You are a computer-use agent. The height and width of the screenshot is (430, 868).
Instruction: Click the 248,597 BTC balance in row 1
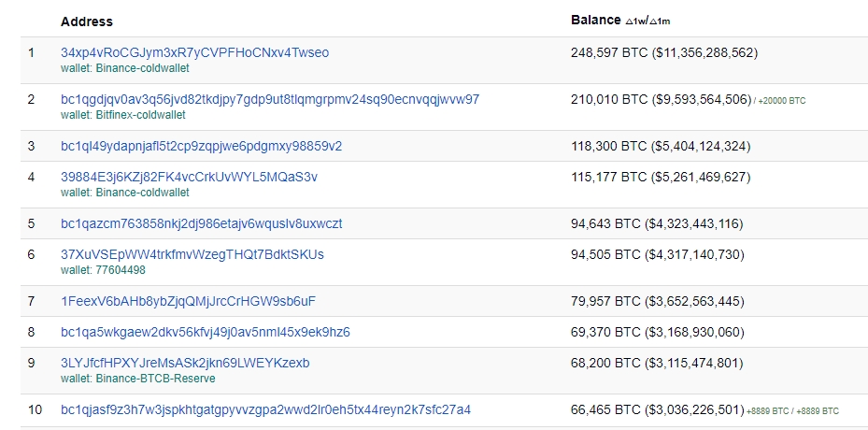pyautogui.click(x=607, y=53)
